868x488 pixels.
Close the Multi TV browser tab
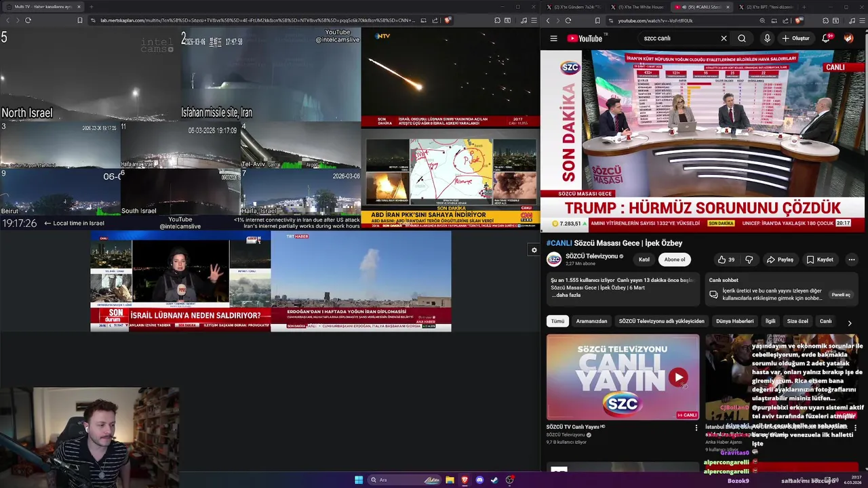click(79, 7)
